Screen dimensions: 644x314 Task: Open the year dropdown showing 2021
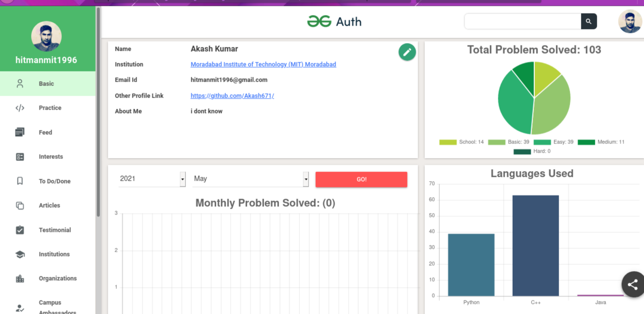tap(152, 179)
